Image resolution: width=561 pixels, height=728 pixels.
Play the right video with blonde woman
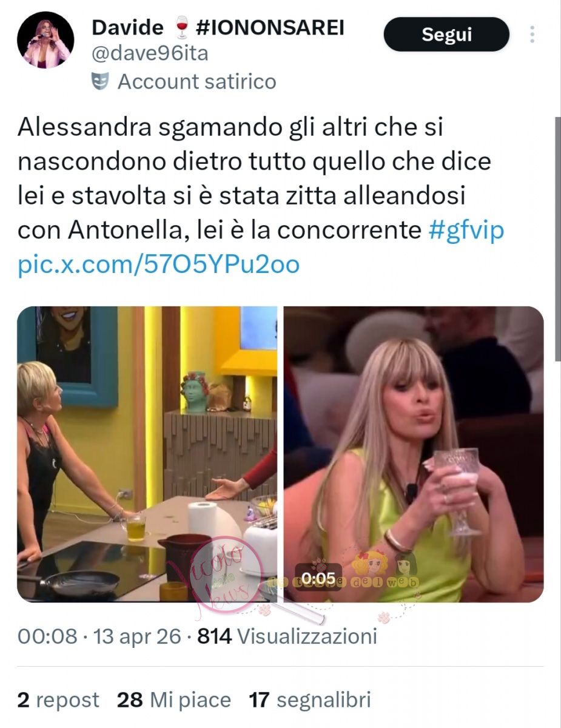(x=414, y=454)
